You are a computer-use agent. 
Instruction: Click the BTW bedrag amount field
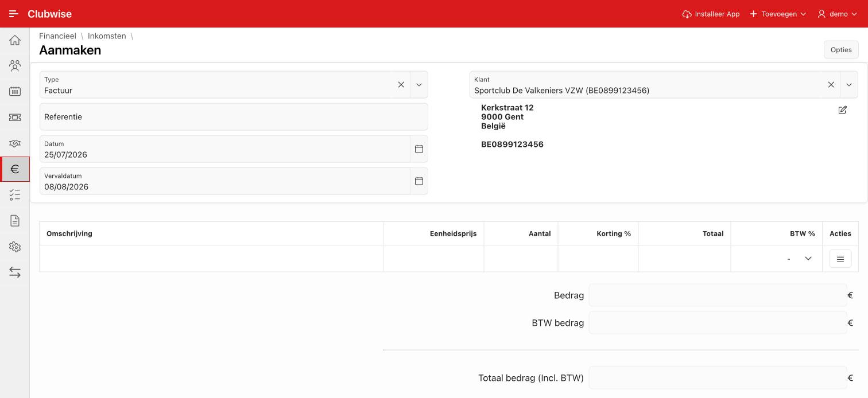coord(718,323)
